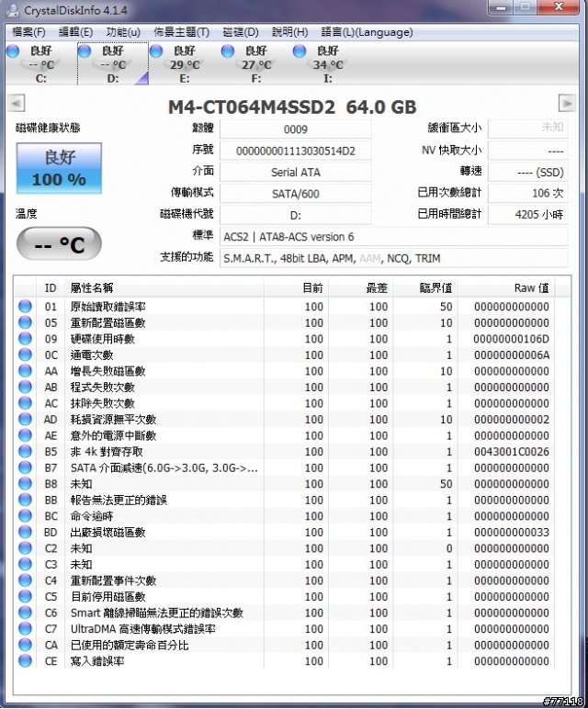The width and height of the screenshot is (588, 709).
Task: Click the drive letter field D:
Action: tap(296, 215)
